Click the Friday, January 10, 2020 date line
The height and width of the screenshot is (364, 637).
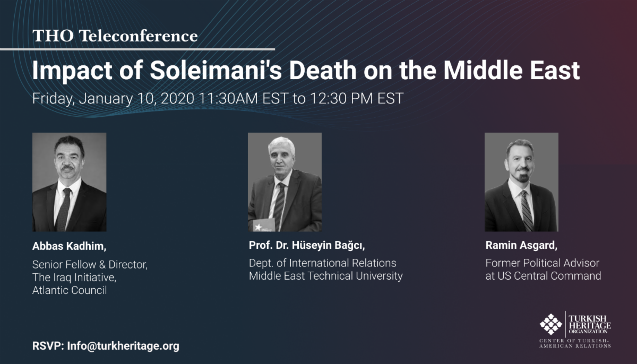(218, 99)
